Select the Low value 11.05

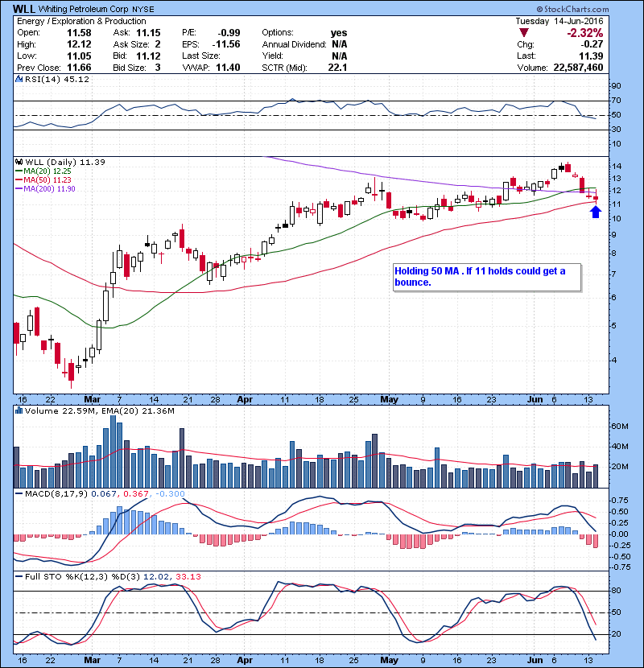coord(79,56)
